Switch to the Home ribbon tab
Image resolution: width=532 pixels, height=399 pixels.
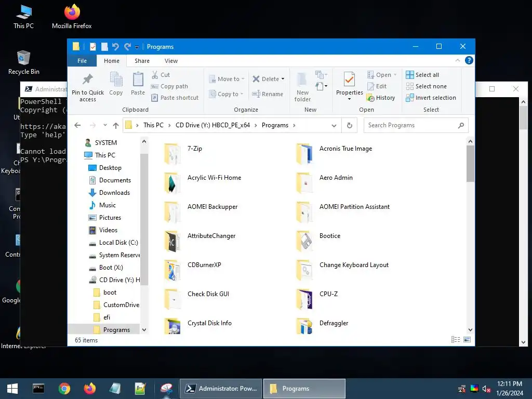[x=112, y=61]
